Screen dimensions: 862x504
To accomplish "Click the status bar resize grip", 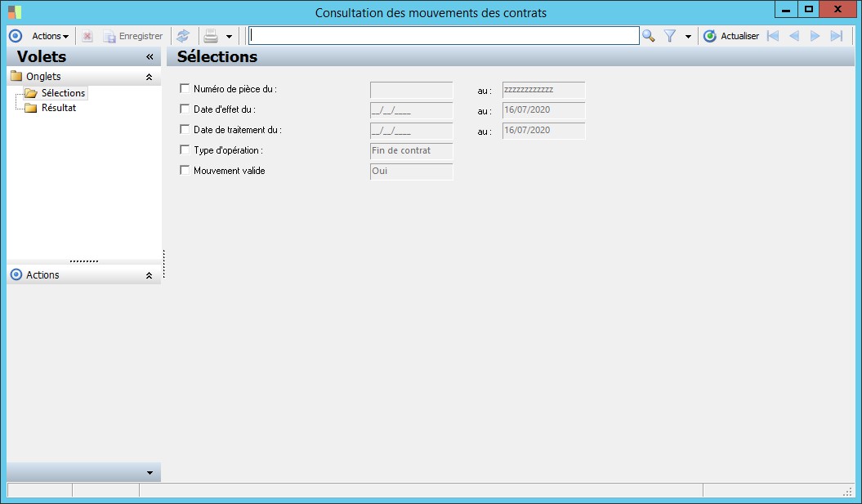I will tap(847, 491).
